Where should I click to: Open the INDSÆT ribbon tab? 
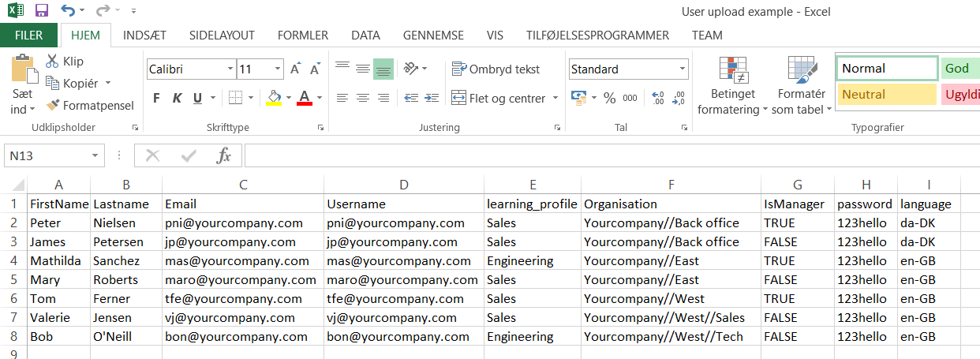pos(144,36)
